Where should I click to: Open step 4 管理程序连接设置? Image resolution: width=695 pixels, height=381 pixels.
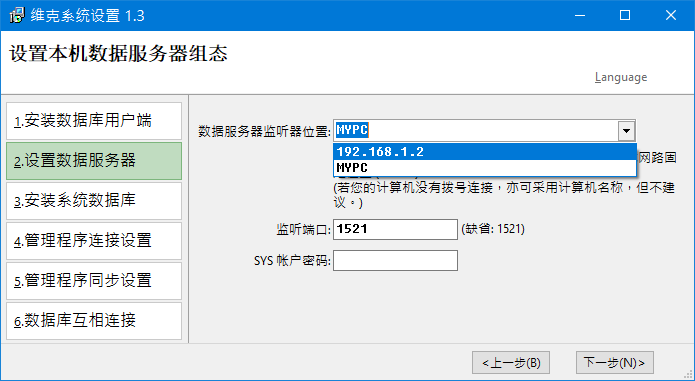[94, 241]
